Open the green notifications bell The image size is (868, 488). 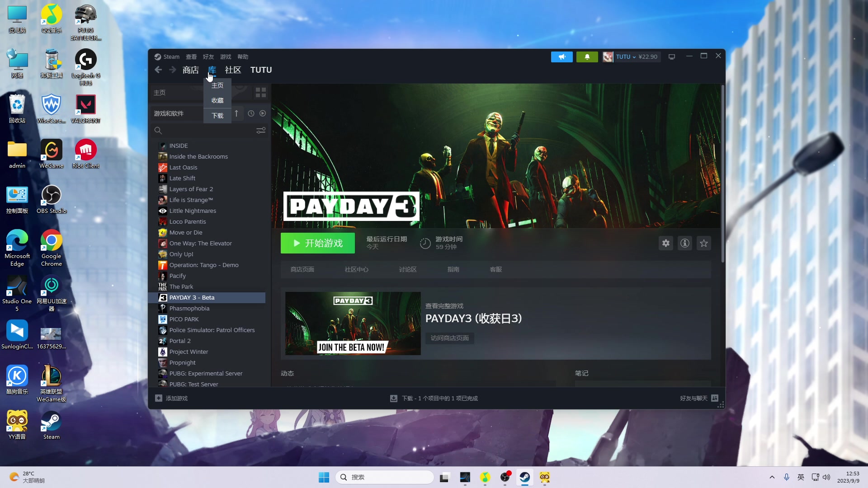pyautogui.click(x=587, y=57)
